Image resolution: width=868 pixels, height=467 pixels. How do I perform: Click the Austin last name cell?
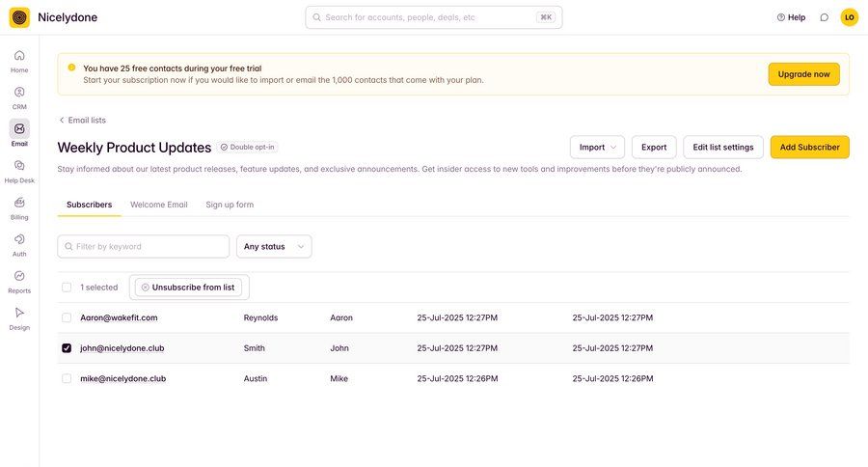(x=256, y=378)
